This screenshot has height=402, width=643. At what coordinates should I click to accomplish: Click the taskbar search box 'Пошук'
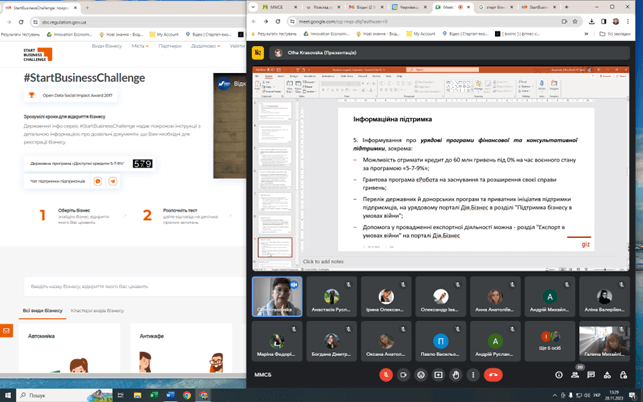[x=64, y=395]
